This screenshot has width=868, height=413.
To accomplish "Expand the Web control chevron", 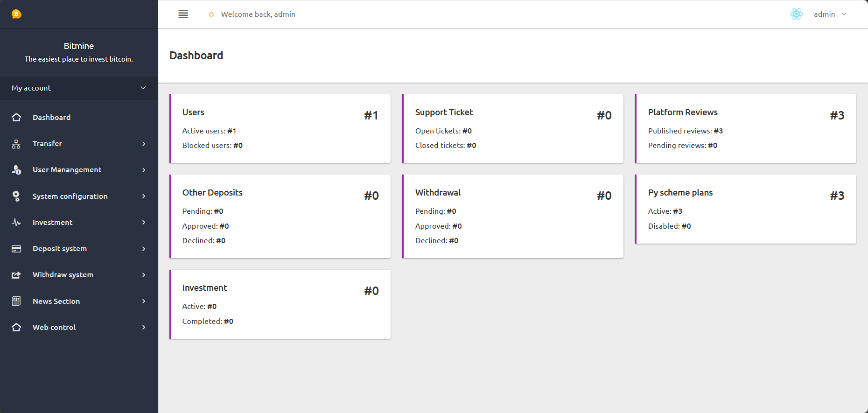I will point(144,327).
